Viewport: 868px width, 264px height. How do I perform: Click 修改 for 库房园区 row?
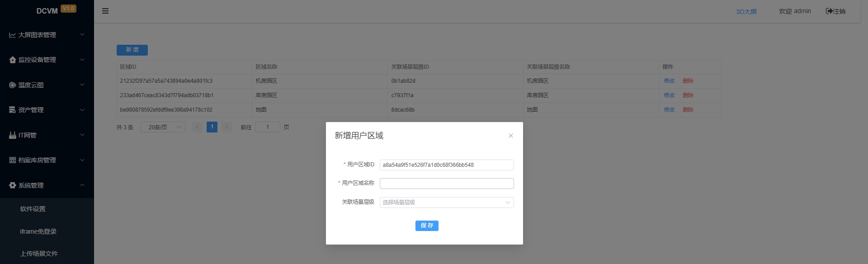coord(669,95)
